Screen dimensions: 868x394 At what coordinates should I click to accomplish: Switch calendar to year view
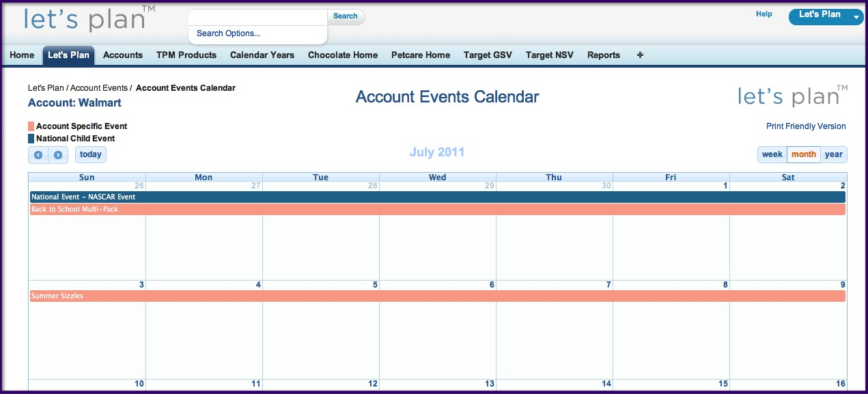coord(834,154)
